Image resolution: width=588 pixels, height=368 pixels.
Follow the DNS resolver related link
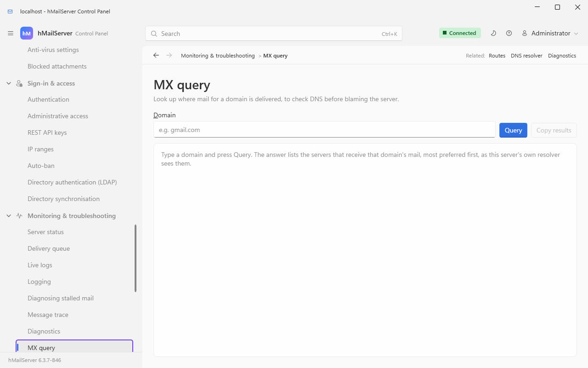click(x=526, y=55)
